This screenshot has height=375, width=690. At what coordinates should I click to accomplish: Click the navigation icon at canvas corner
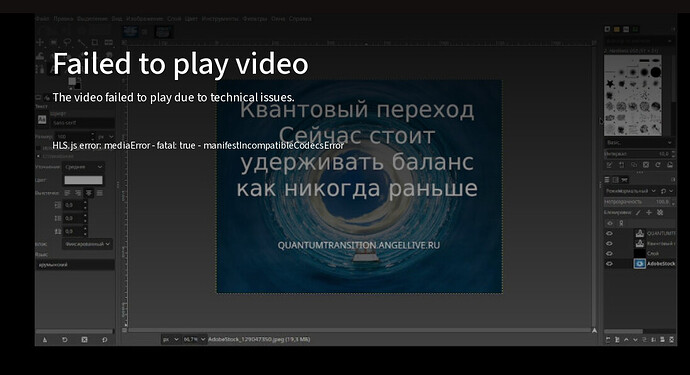click(x=595, y=330)
